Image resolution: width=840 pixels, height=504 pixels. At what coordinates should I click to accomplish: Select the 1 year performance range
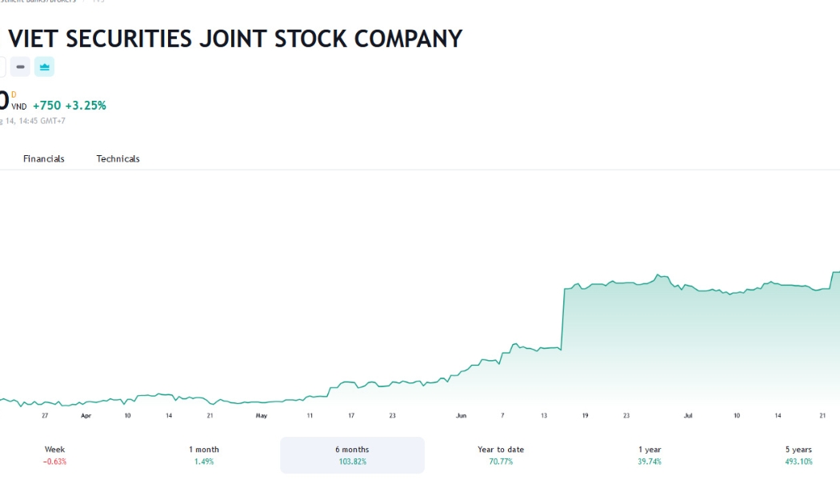[650, 455]
